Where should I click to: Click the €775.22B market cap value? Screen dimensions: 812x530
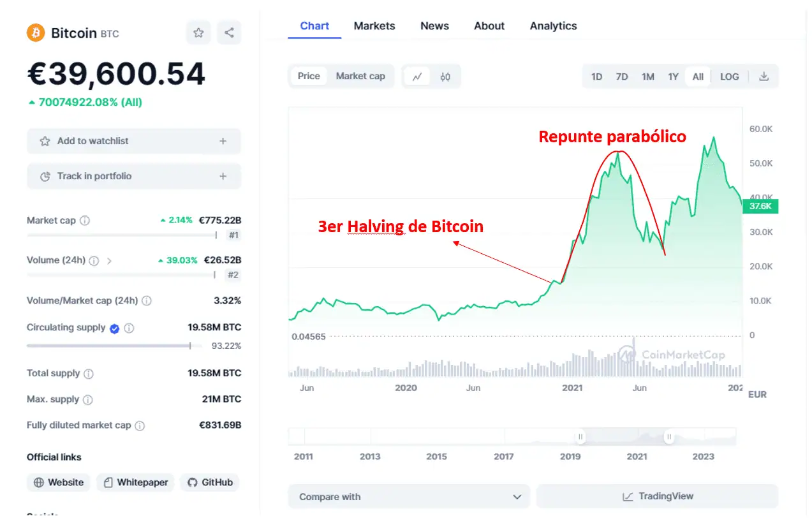(x=220, y=220)
